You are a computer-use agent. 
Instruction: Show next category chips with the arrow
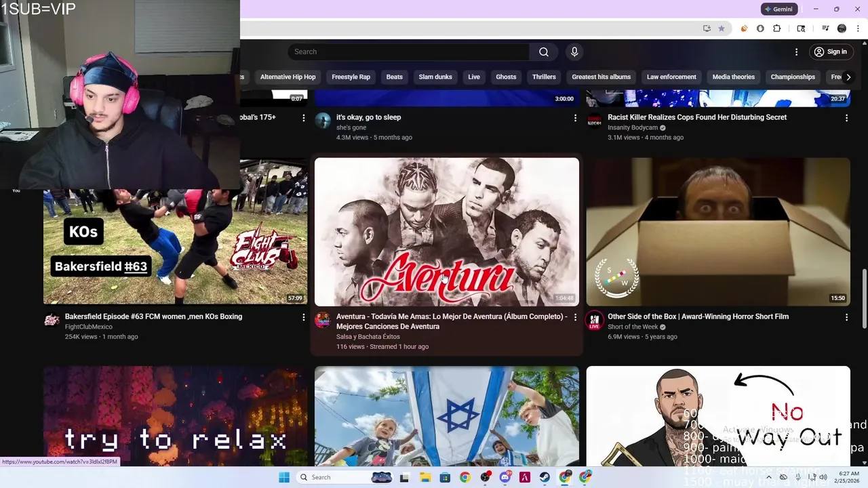[848, 77]
